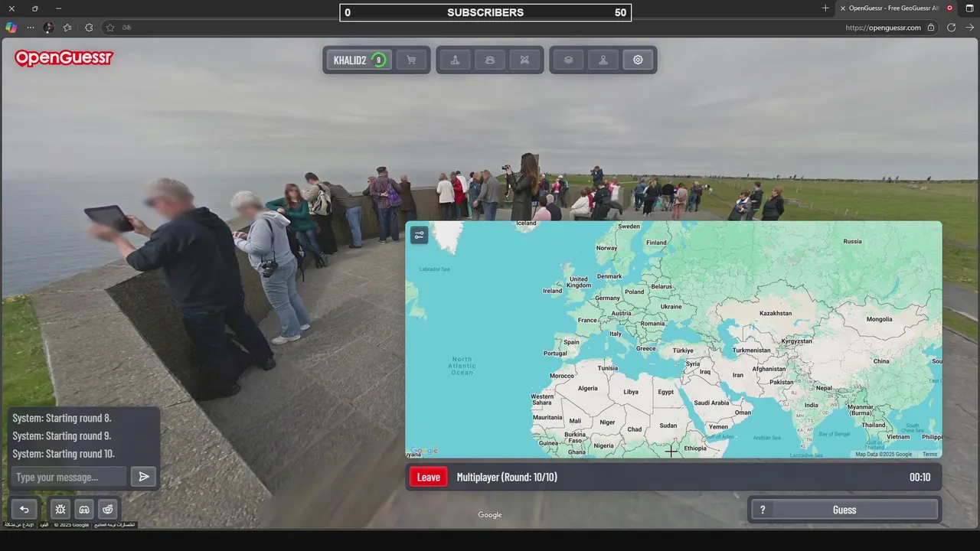980x551 pixels.
Task: Leave the multiplayer game
Action: point(429,477)
